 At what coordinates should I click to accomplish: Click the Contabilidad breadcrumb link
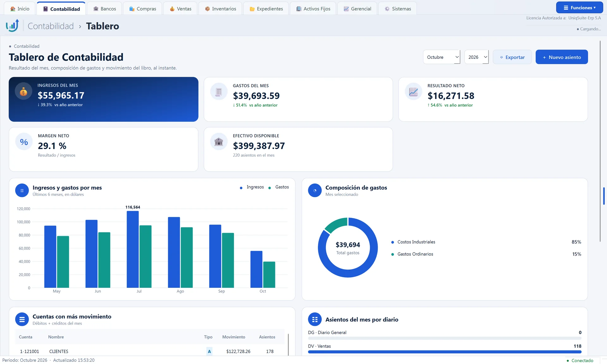point(51,26)
